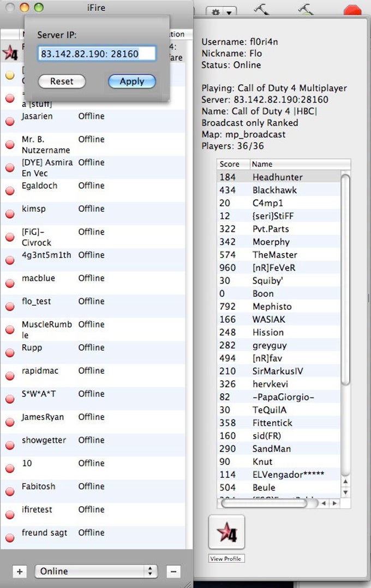
Task: Select the friend Mr. B. Nutzername
Action: (x=93, y=145)
